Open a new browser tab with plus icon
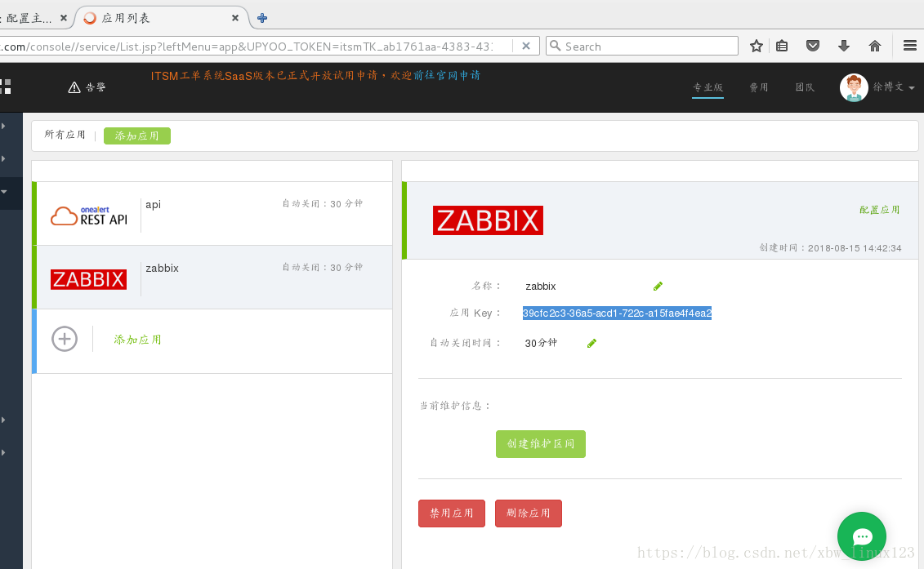The width and height of the screenshot is (924, 569). pyautogui.click(x=262, y=18)
